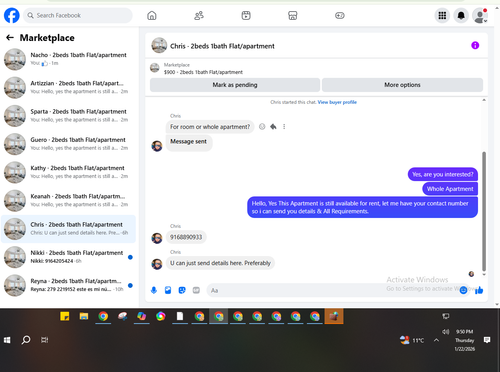This screenshot has width=500, height=372.
Task: Go to the Home feed icon
Action: click(152, 15)
